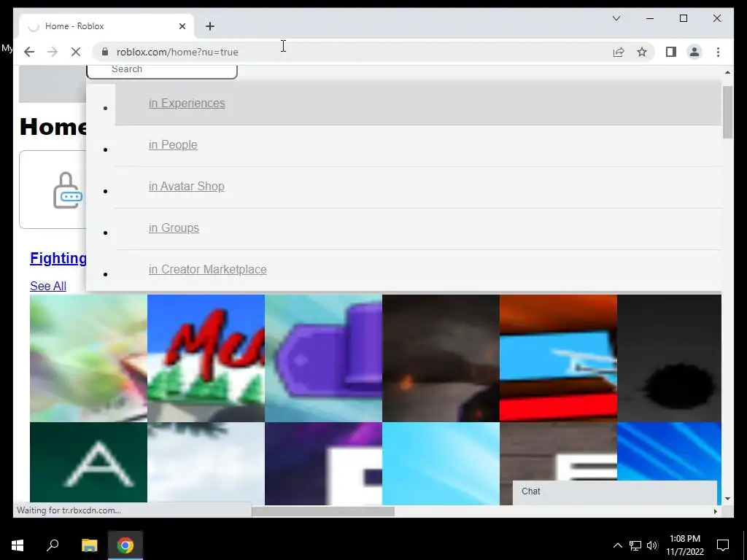Close the Home - Roblox tab
Viewport: 747px width, 560px height.
click(182, 26)
